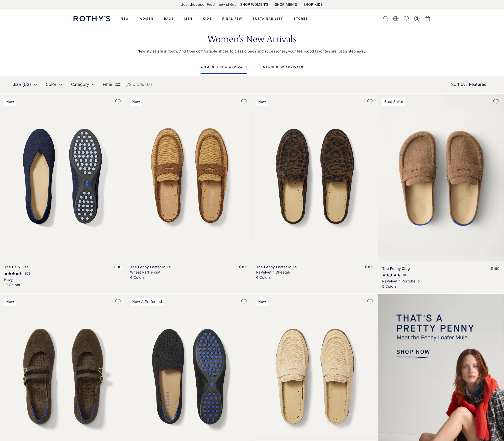Screen dimensions: 504x441
Task: Favorite The Penny Clog heart icon
Action: (496, 102)
